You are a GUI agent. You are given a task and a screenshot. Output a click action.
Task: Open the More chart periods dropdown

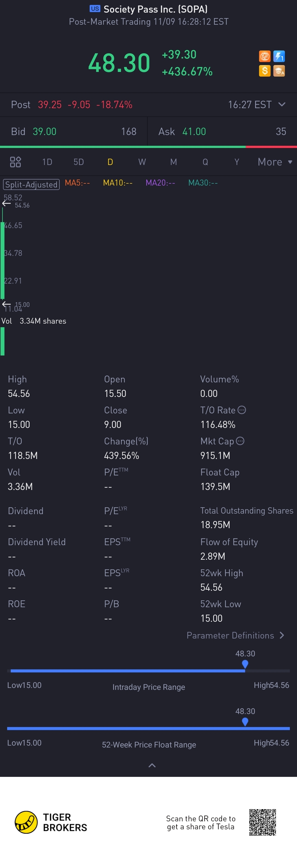point(275,162)
